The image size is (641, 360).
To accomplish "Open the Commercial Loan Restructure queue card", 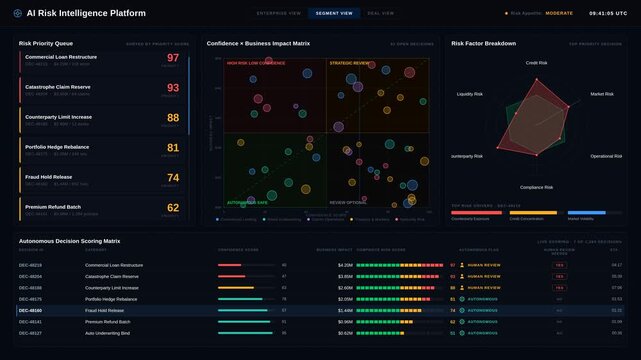I will click(102, 61).
